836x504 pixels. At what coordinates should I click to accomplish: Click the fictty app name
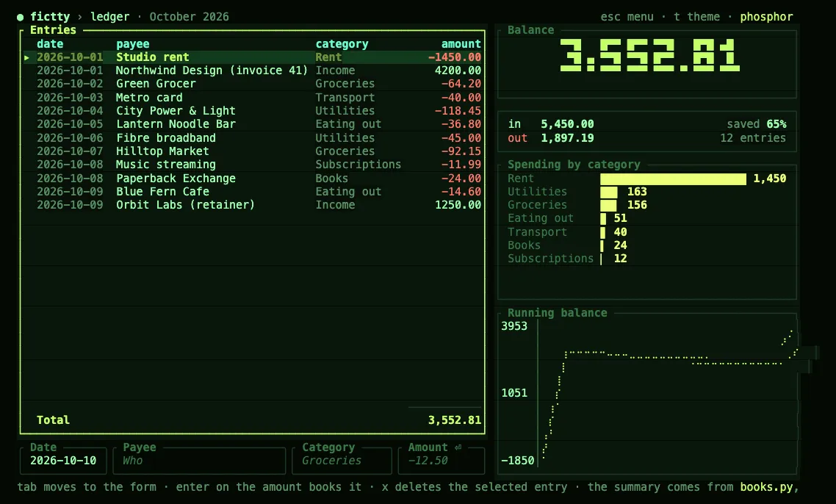tap(50, 17)
